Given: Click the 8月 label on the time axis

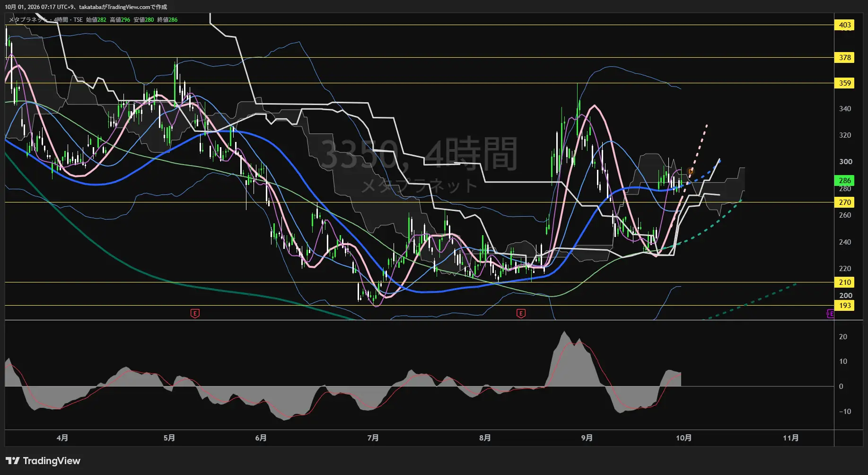Looking at the screenshot, I should point(485,438).
